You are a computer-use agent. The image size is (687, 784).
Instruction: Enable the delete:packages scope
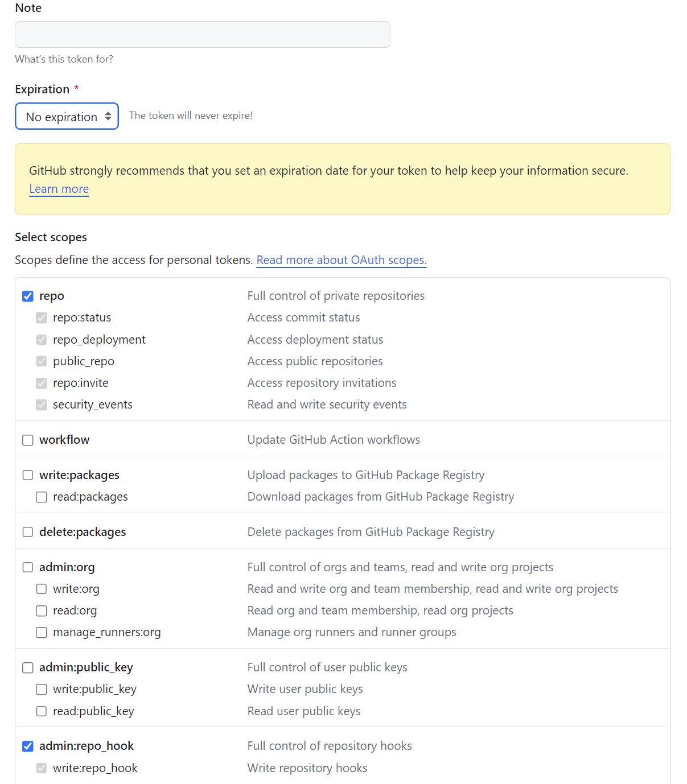28,533
